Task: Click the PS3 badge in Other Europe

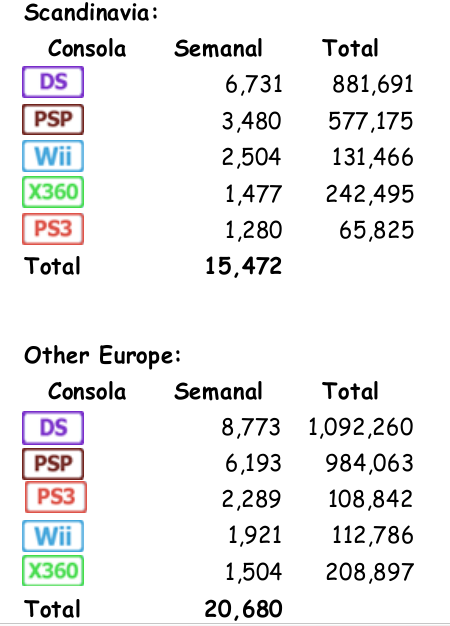Action: coord(56,497)
